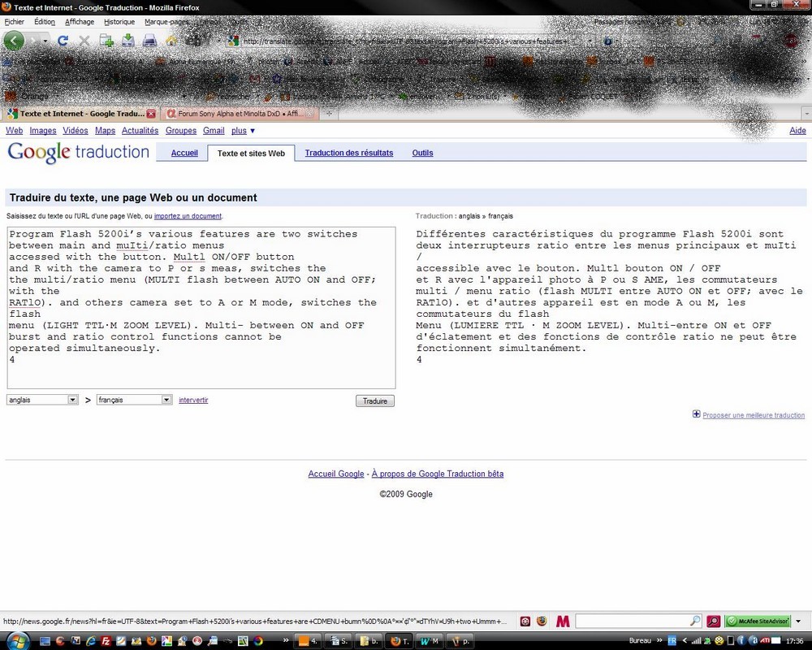812x650 pixels.
Task: Click the source text line 'operated simultaneously.'
Action: 84,349
